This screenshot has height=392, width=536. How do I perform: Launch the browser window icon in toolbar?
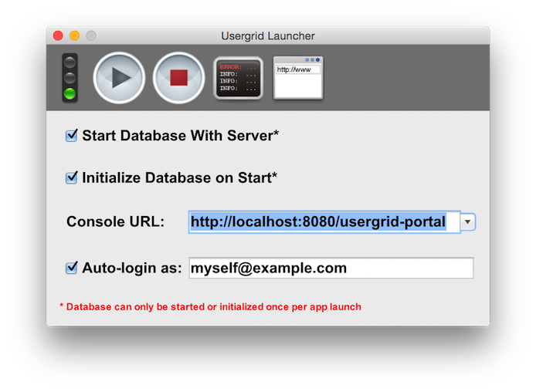click(298, 78)
